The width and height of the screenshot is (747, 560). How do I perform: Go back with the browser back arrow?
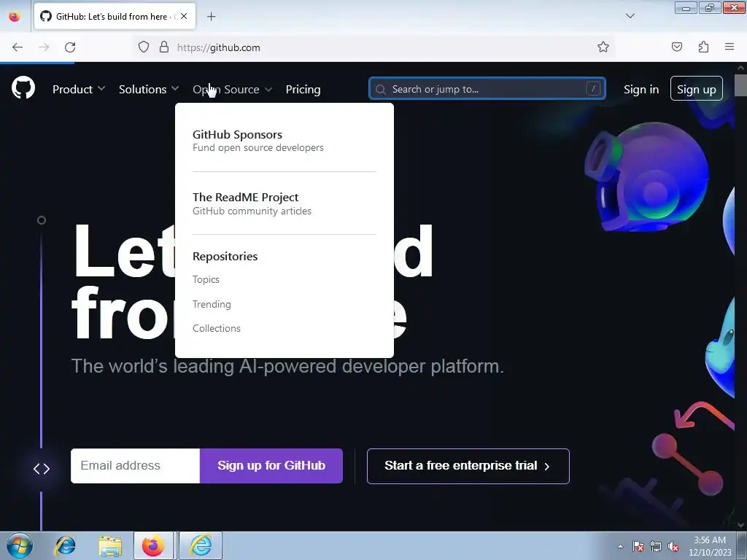[18, 47]
